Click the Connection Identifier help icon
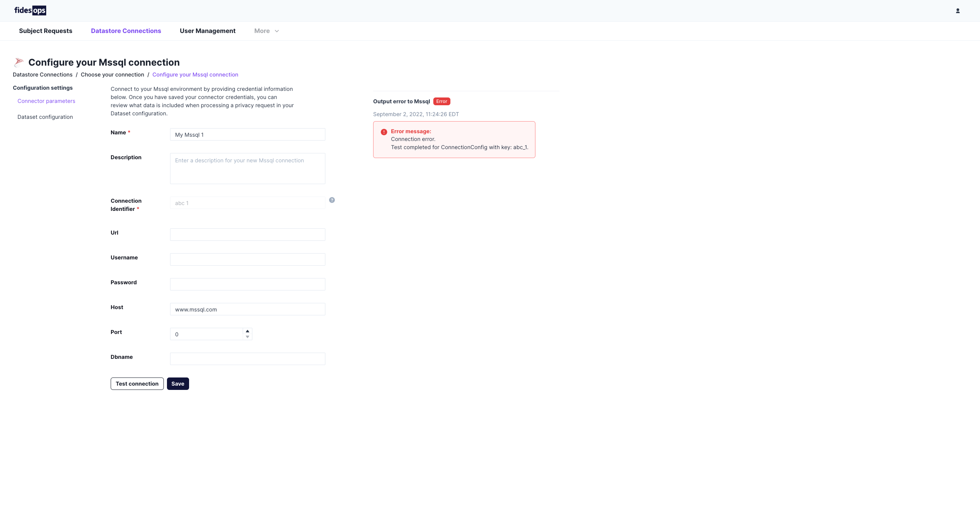 pos(332,200)
